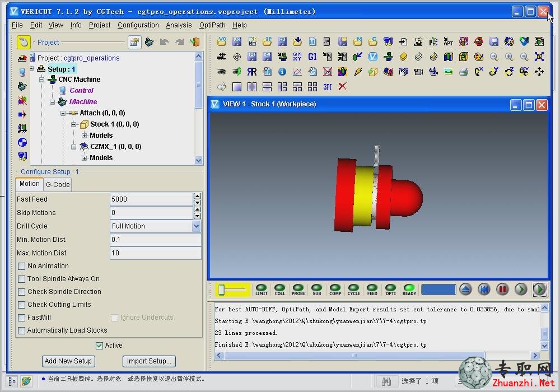The height and width of the screenshot is (392, 560).
Task: Click Play to End simulation button
Action: tap(539, 289)
